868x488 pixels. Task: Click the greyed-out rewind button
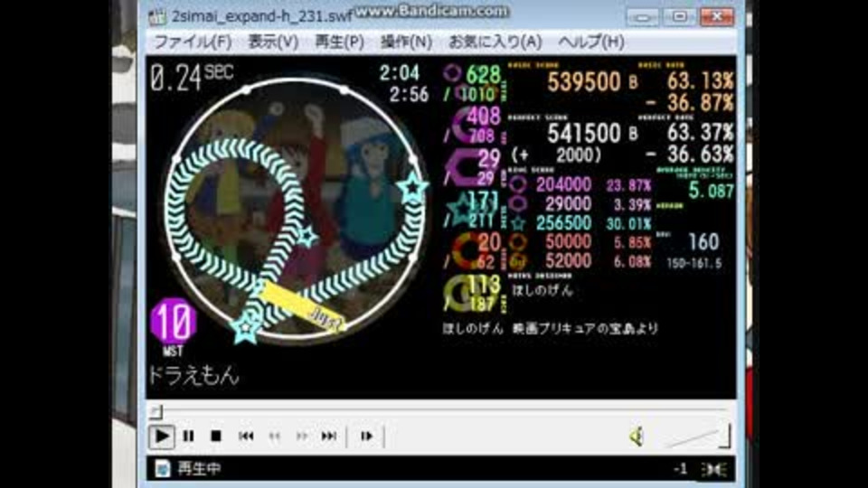[x=274, y=436]
